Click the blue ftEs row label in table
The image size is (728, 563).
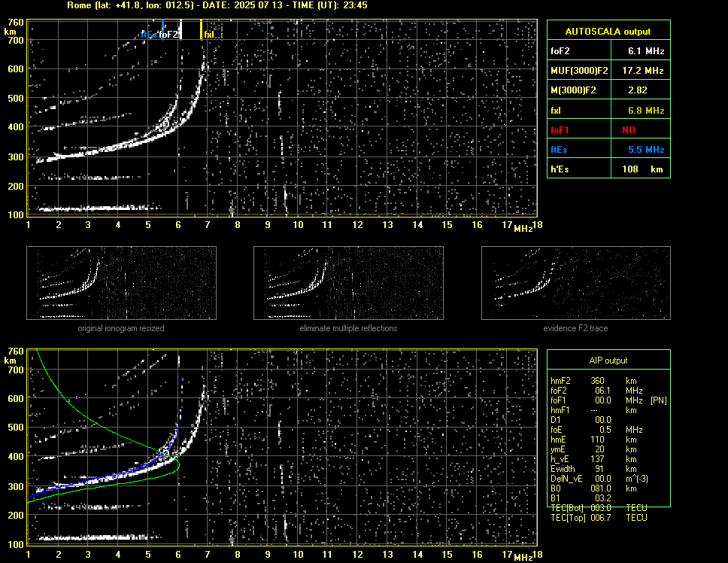click(559, 150)
